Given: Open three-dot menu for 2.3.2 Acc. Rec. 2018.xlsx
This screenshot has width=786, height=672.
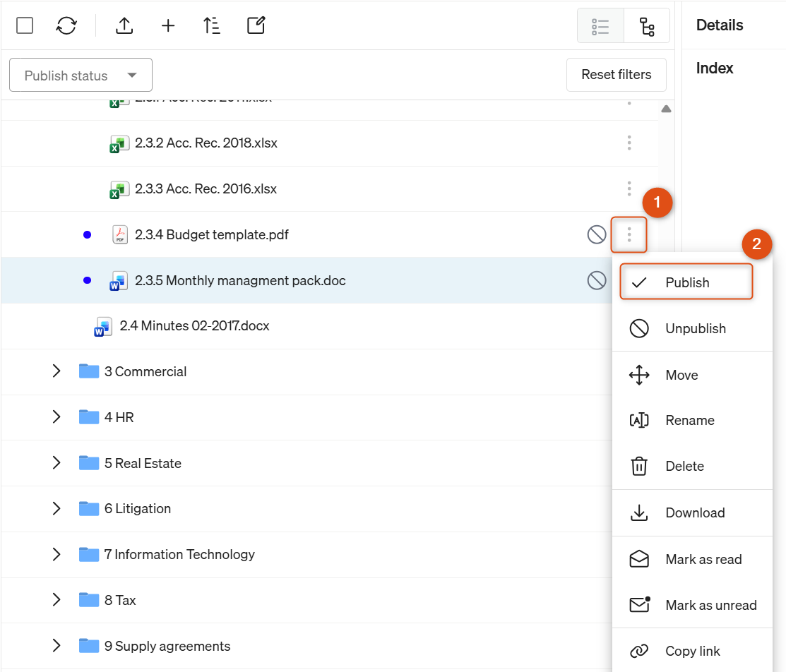Looking at the screenshot, I should coord(629,143).
